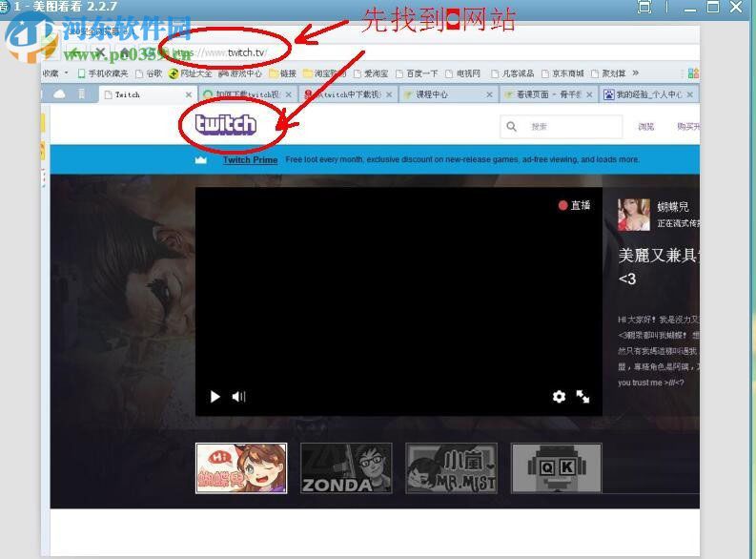Click the Twitch logo
This screenshot has height=559, width=756.
pyautogui.click(x=226, y=124)
